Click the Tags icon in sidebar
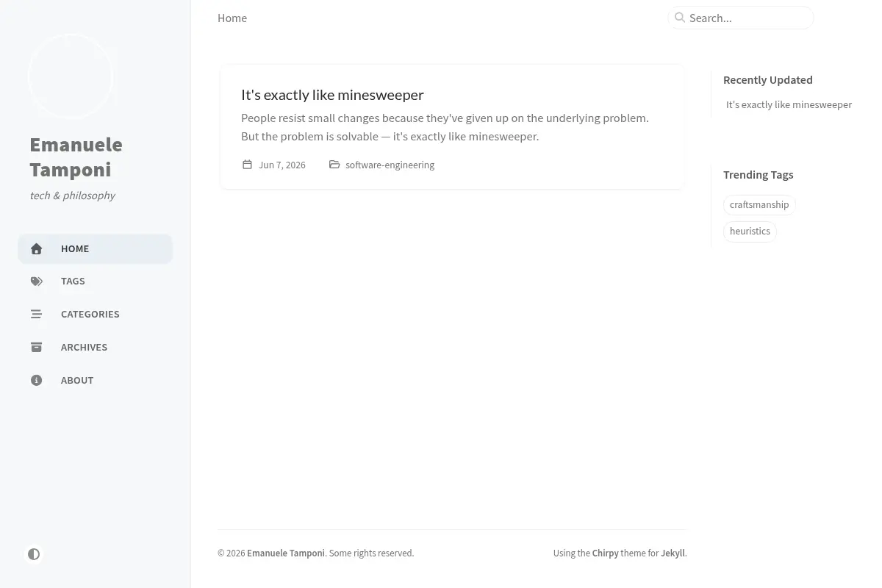 36,282
